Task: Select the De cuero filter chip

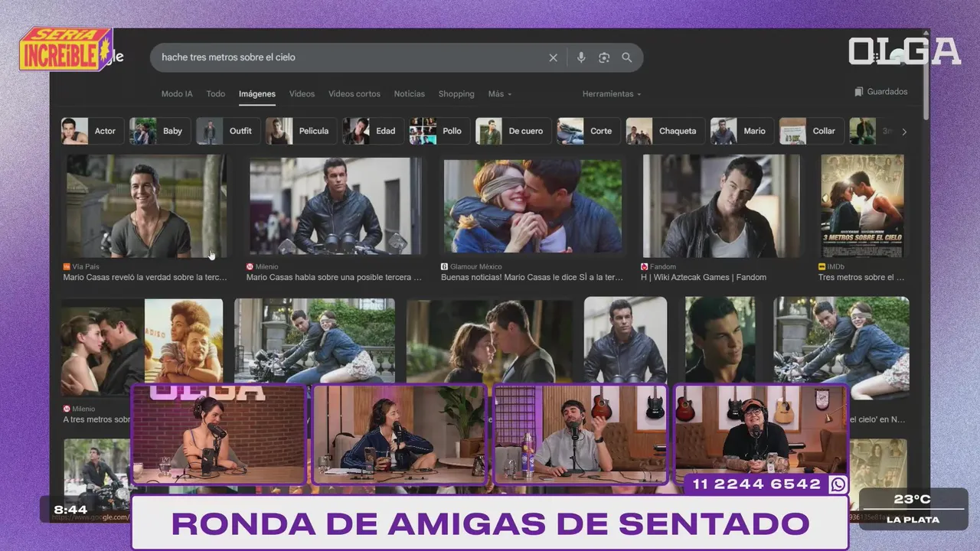Action: pyautogui.click(x=512, y=131)
